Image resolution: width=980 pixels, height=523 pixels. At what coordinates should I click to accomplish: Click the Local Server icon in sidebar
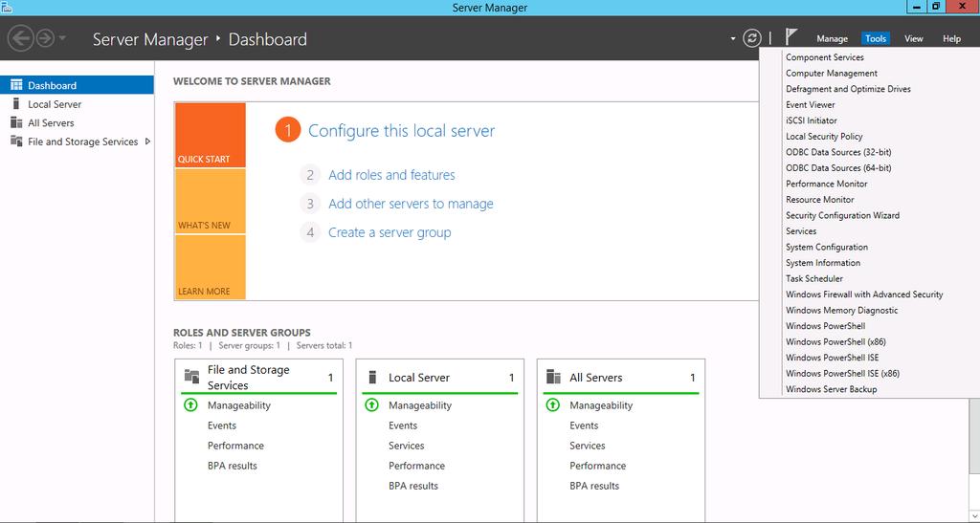[x=16, y=103]
